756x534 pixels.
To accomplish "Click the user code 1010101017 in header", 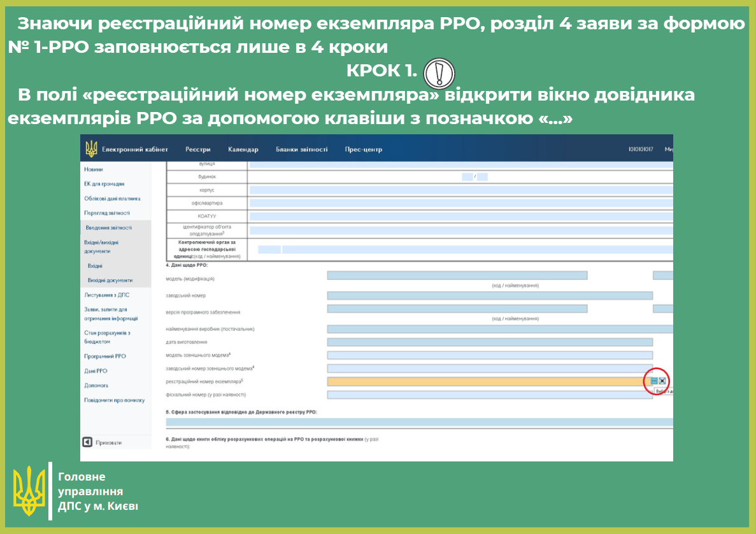I will [641, 150].
